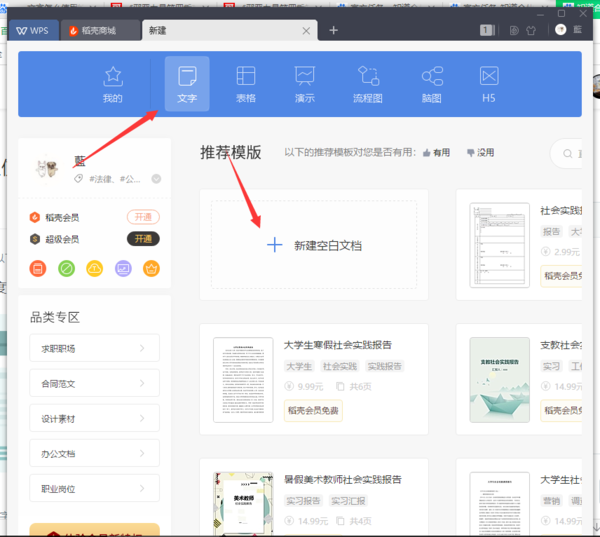This screenshot has height=537, width=600.
Task: Click the 报告 tag on top right template
Action: pyautogui.click(x=551, y=232)
